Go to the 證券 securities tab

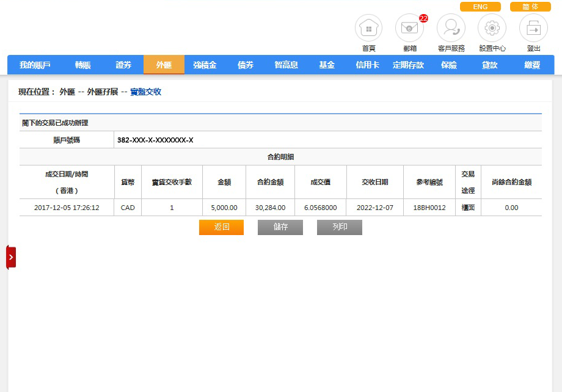(123, 65)
